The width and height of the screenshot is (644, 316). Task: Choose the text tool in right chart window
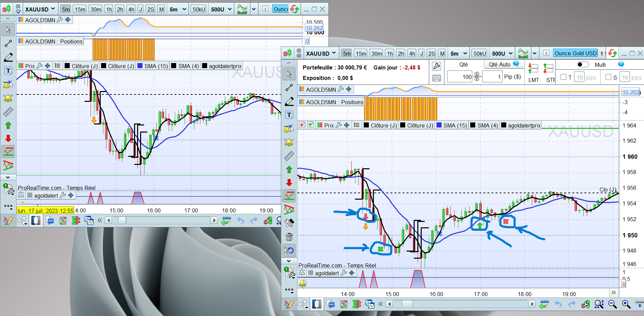click(x=289, y=115)
